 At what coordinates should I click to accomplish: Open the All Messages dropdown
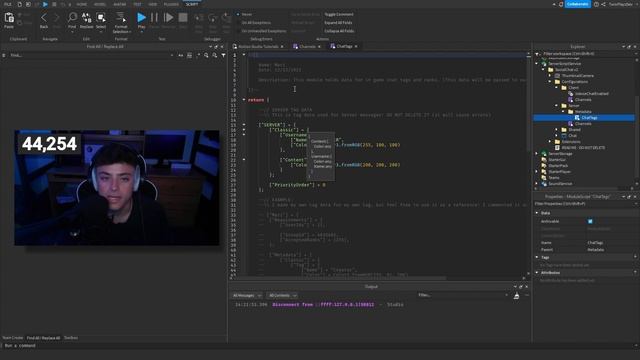[x=247, y=296]
